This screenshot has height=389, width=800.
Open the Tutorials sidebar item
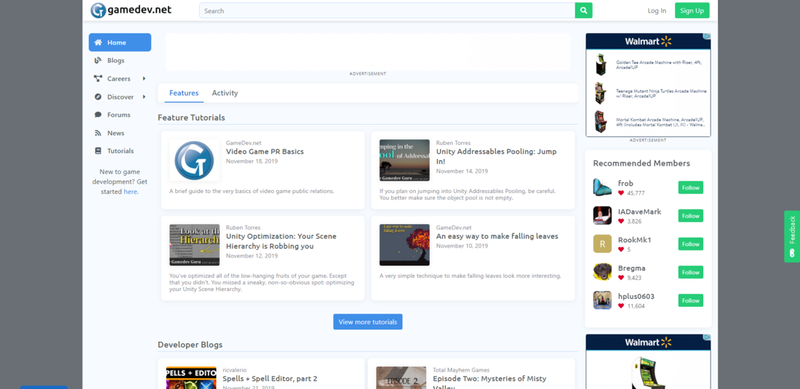click(x=120, y=151)
